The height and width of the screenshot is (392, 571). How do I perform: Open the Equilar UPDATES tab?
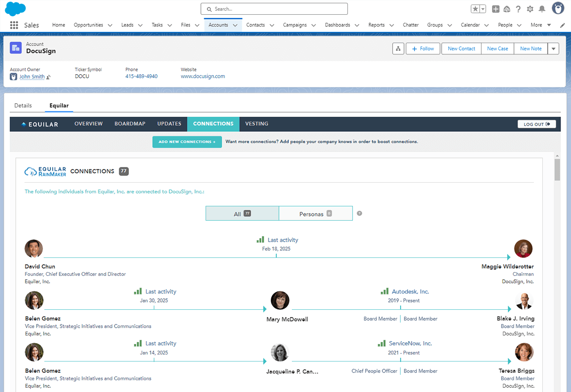pos(169,124)
